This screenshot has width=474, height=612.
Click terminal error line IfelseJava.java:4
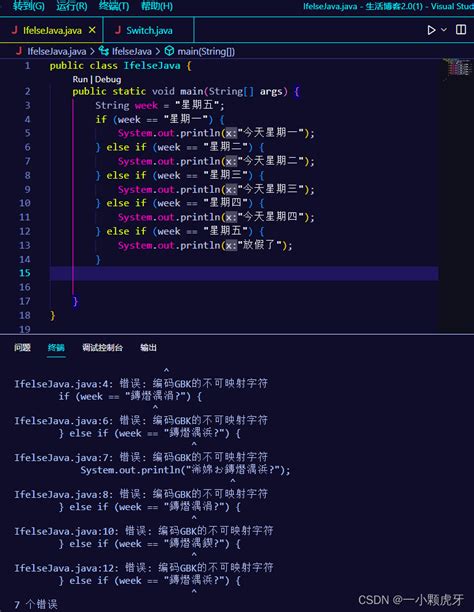pyautogui.click(x=141, y=384)
